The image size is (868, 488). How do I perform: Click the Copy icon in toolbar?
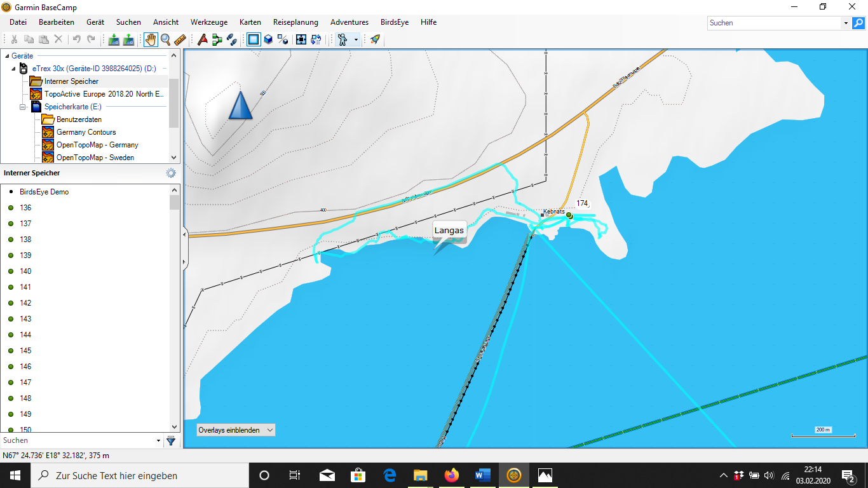click(x=29, y=39)
